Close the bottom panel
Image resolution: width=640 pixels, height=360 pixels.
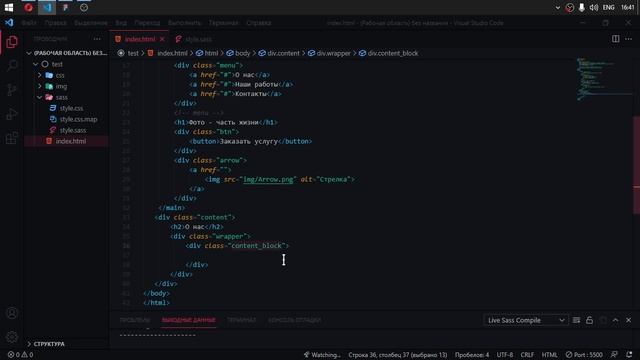(x=629, y=320)
